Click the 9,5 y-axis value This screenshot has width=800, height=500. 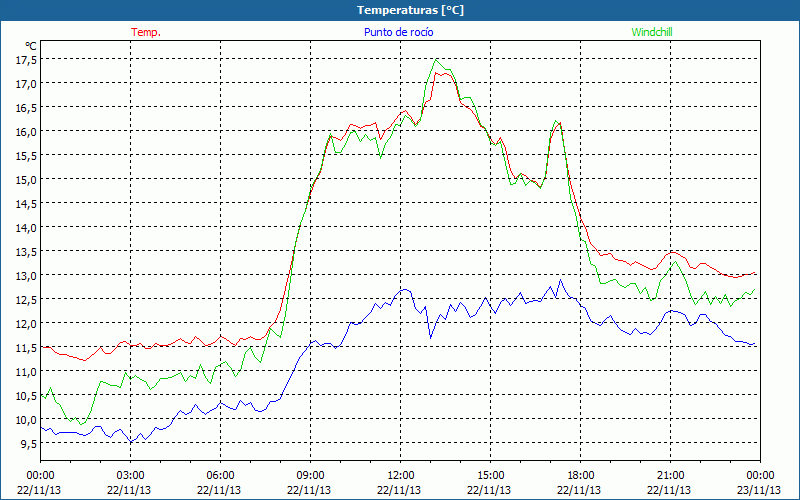tap(29, 444)
